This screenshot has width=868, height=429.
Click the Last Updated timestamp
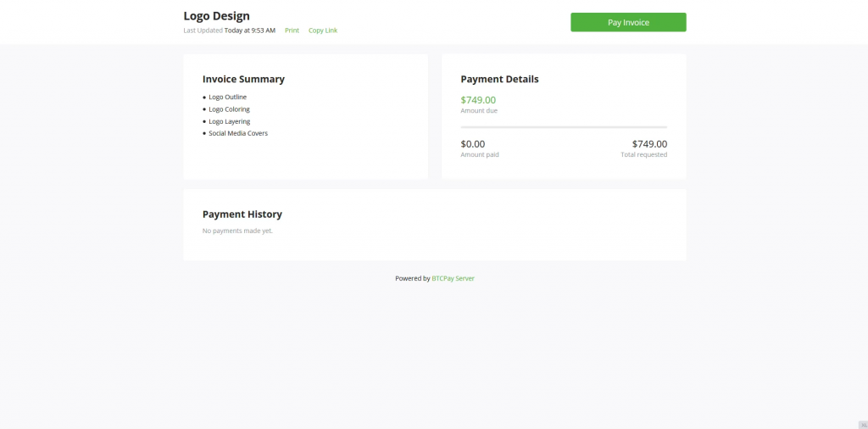click(250, 31)
